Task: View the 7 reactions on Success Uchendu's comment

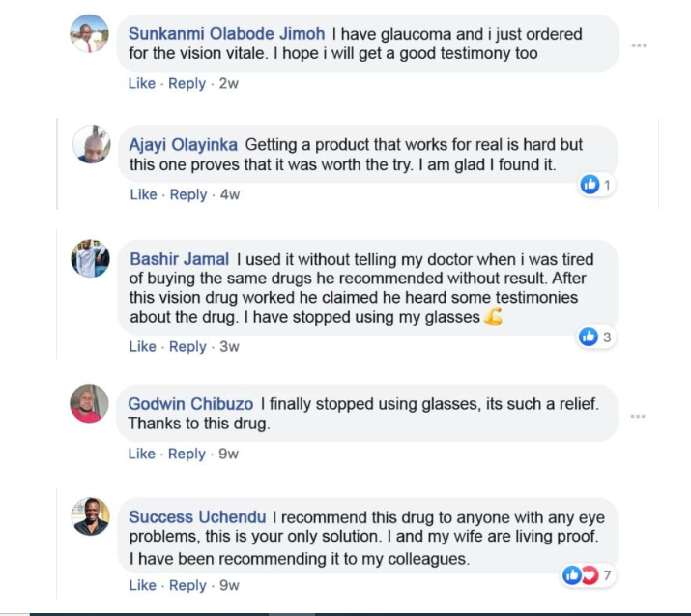Action: point(588,575)
